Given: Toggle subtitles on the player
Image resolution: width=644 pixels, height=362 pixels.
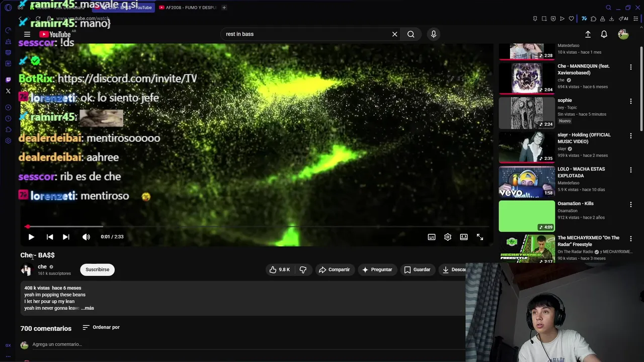Looking at the screenshot, I should 432,237.
